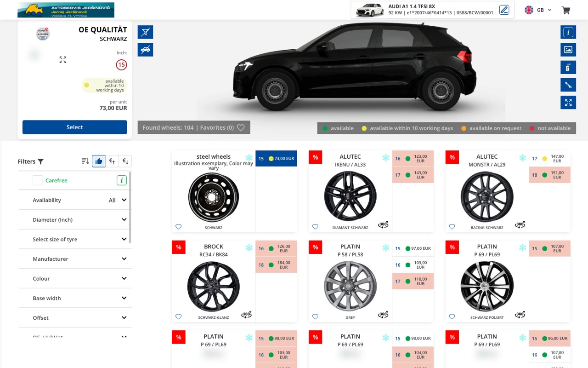Viewport: 588px width, 368px height.
Task: Click the PLATIN P 58 grey wheel image
Action: [350, 286]
